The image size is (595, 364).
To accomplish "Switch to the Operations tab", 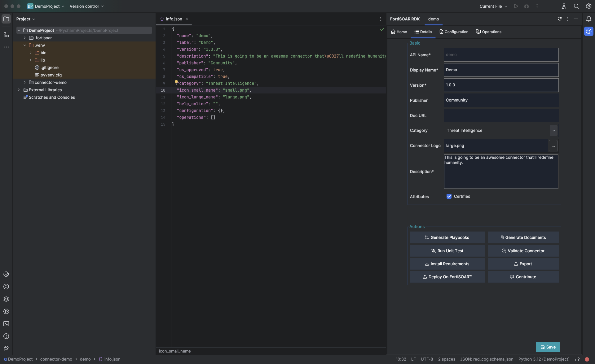I will [488, 32].
